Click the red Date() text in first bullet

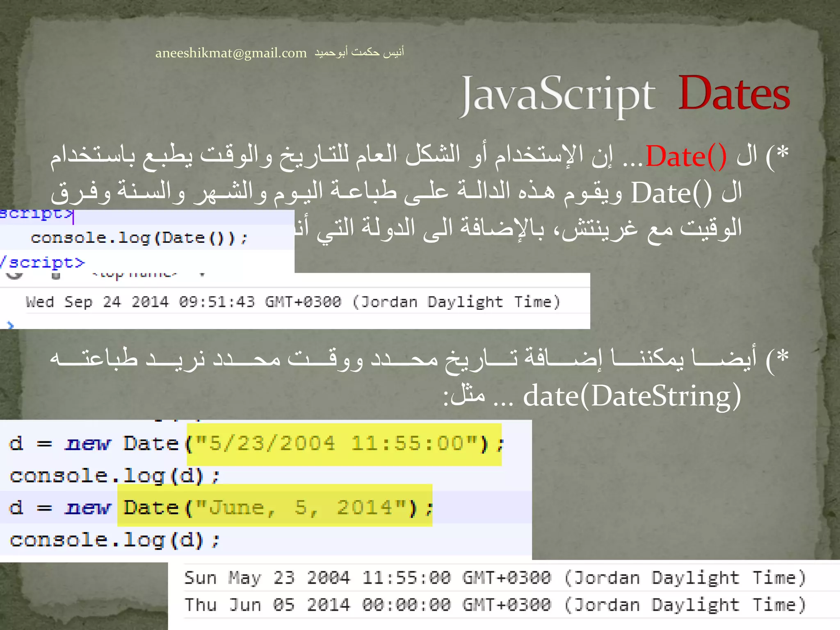[x=686, y=157]
